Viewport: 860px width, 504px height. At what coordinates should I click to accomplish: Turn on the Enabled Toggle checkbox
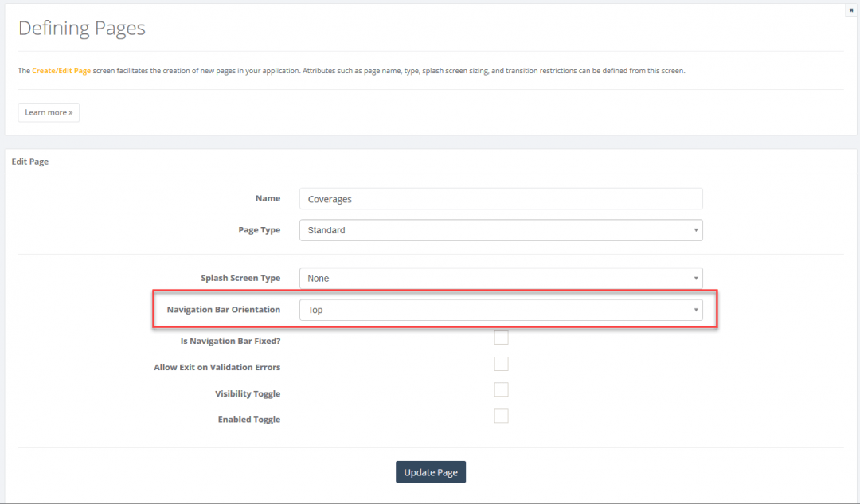501,416
